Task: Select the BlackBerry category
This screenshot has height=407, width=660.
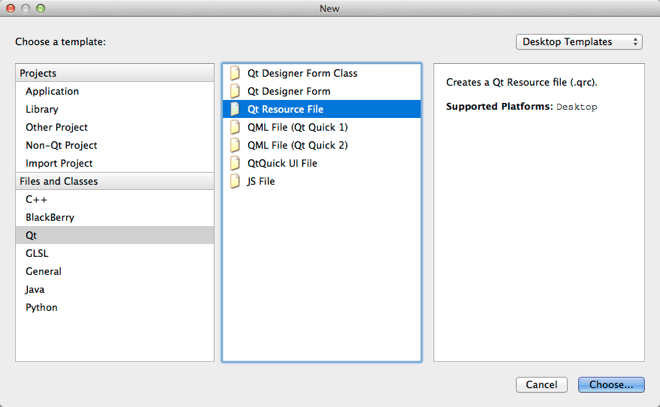Action: coord(50,217)
